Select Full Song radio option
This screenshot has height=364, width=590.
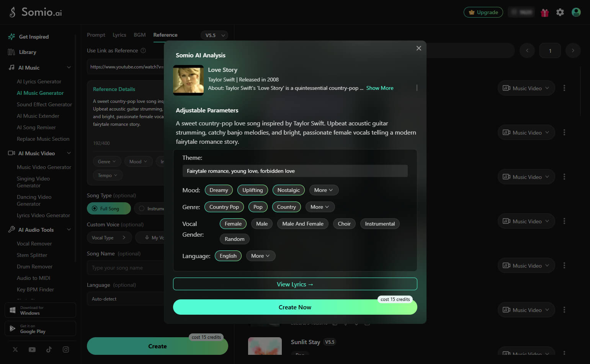click(109, 208)
